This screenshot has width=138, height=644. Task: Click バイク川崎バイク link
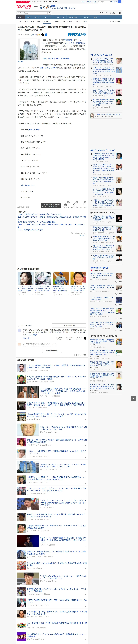tap(28, 185)
